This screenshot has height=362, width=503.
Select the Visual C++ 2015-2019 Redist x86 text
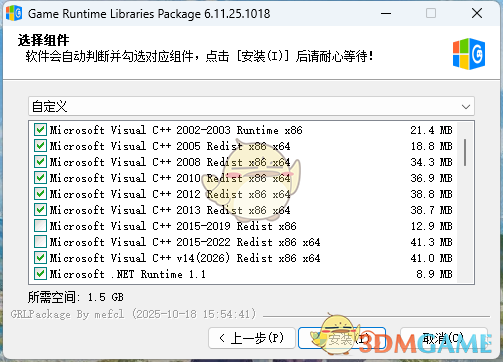pos(173,226)
